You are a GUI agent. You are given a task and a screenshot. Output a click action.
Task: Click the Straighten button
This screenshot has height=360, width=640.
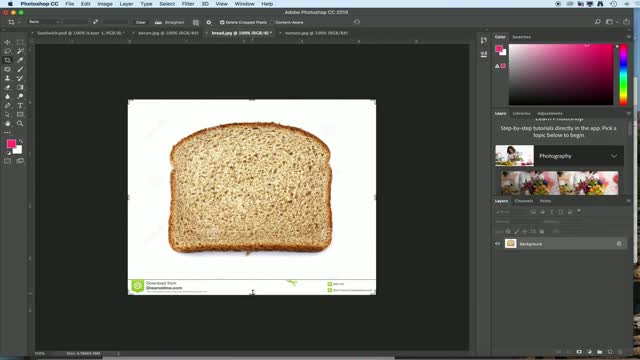170,22
